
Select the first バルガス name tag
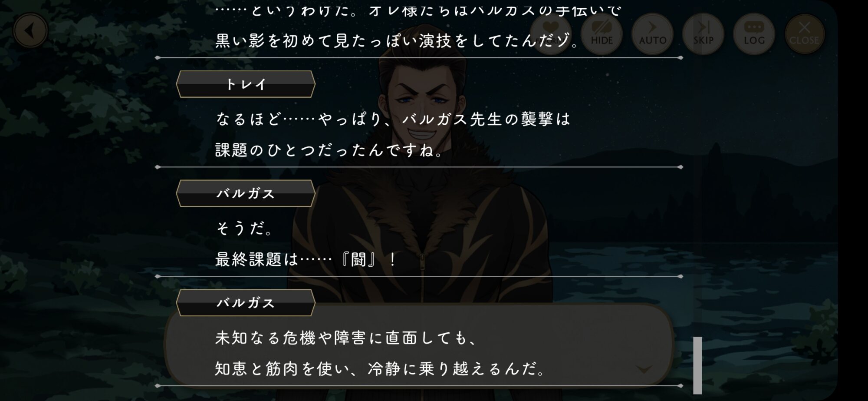click(246, 193)
